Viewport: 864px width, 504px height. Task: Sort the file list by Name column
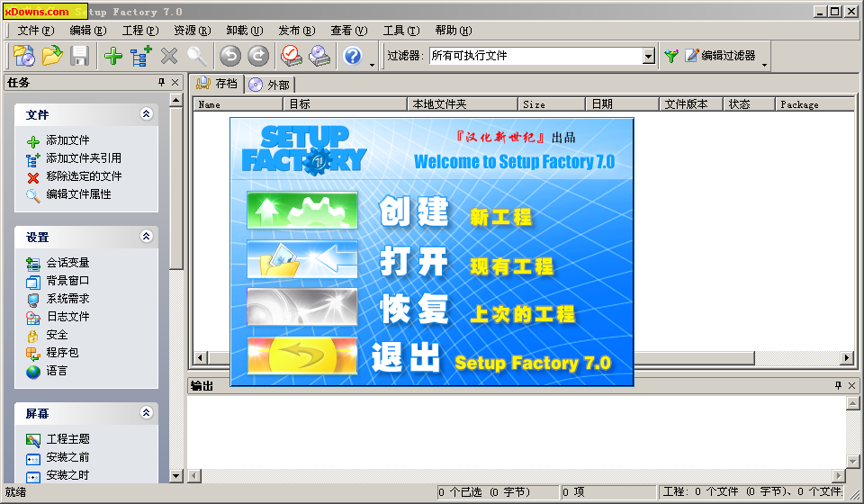coord(238,104)
